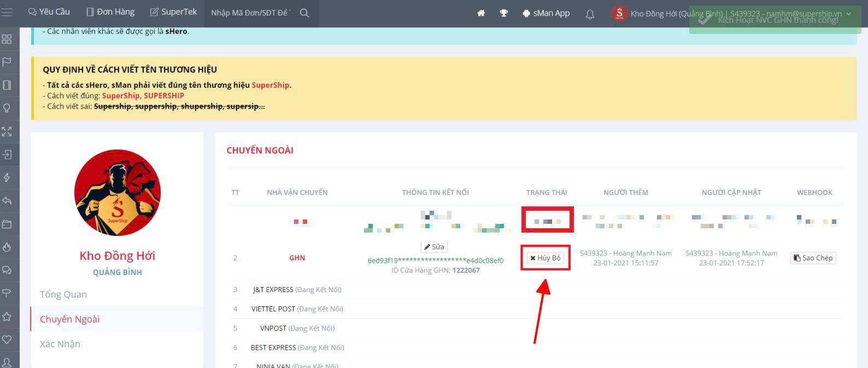Click QUẢNG BÌNH province label
The height and width of the screenshot is (368, 868).
pos(118,272)
